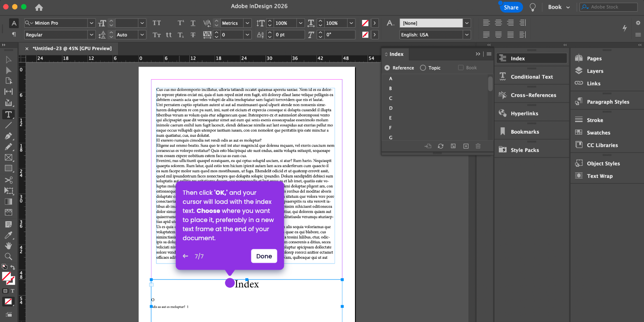Open the Hyperlinks panel
Screen dimensions: 644x322
click(x=524, y=113)
